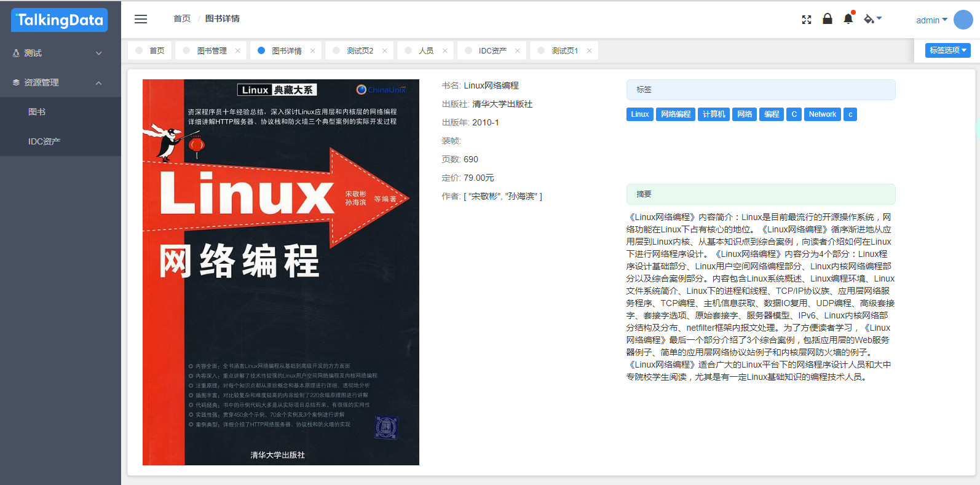Click the 网络编程 tag
The width and height of the screenshot is (980, 485).
[676, 114]
